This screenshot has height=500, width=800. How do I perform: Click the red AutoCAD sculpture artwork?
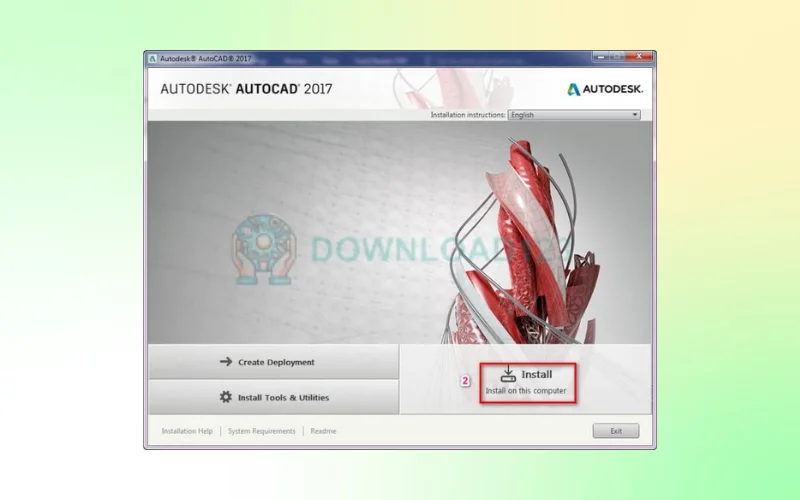pos(530,240)
